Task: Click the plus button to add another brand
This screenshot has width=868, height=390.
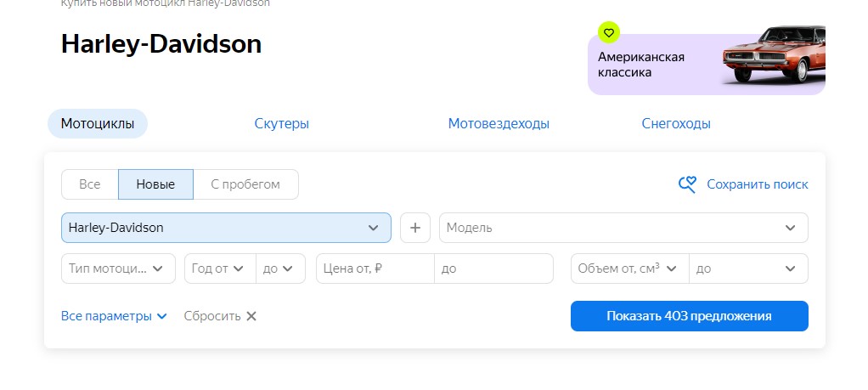Action: tap(415, 228)
